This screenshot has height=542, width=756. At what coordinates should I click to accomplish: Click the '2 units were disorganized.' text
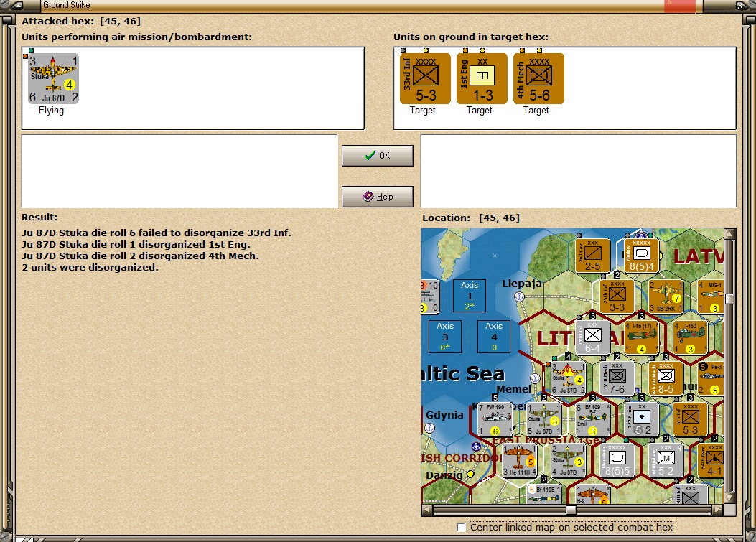[x=90, y=268]
